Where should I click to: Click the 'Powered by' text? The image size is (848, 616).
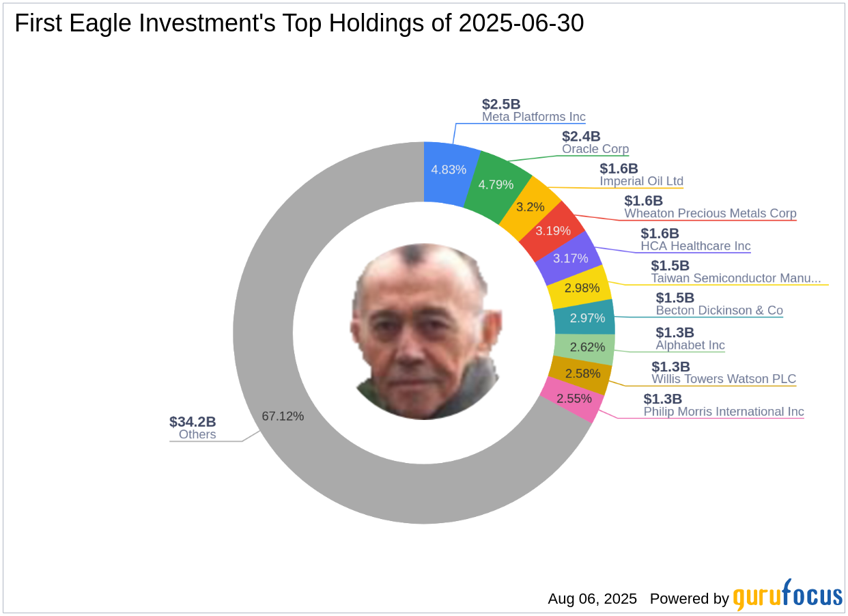point(689,599)
